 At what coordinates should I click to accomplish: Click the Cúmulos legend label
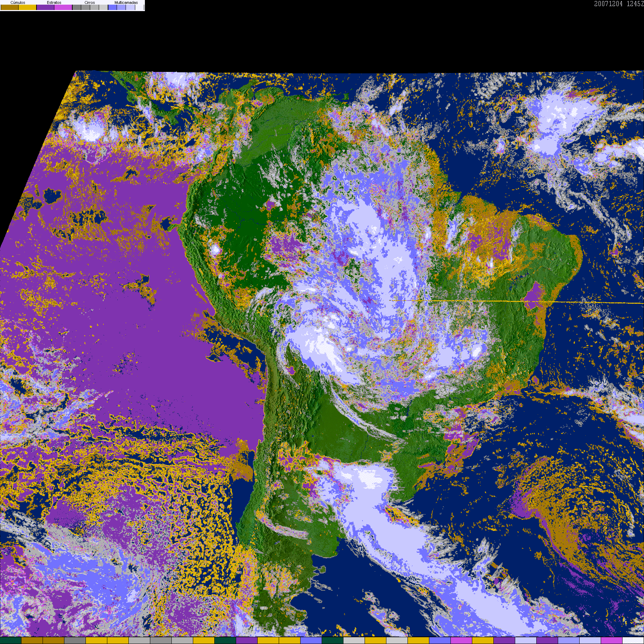(x=18, y=3)
